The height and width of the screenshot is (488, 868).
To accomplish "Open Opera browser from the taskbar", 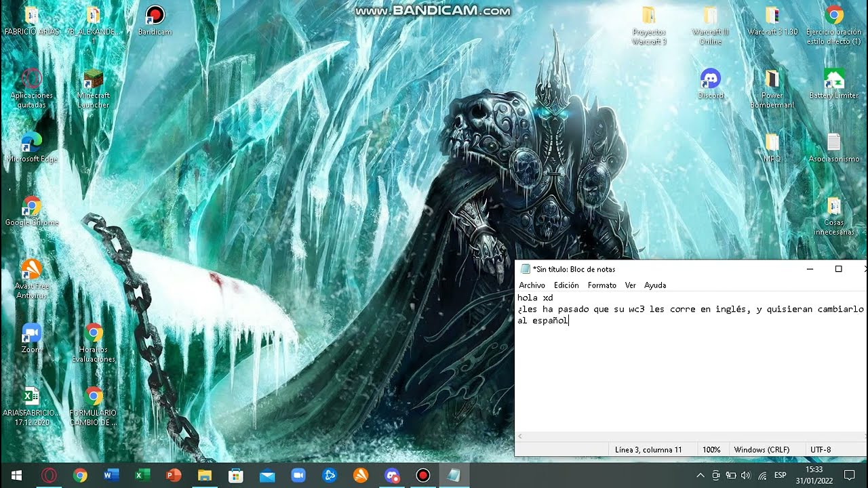I will tap(49, 475).
